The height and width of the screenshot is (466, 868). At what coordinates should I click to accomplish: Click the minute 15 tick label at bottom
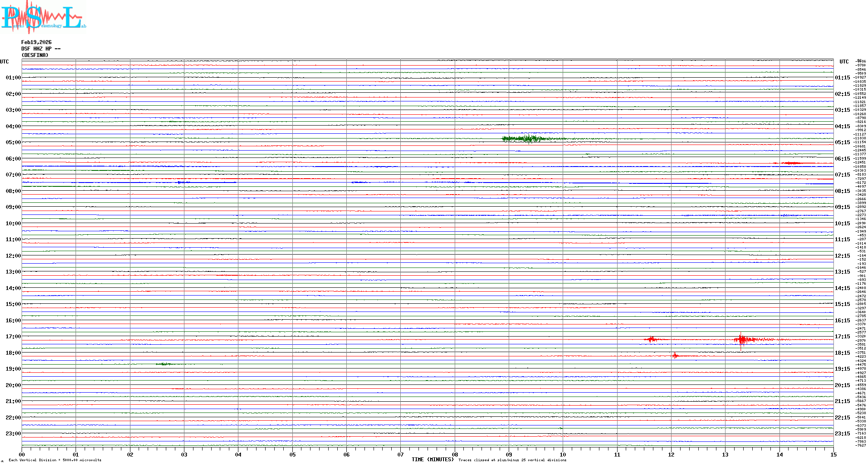(833, 454)
